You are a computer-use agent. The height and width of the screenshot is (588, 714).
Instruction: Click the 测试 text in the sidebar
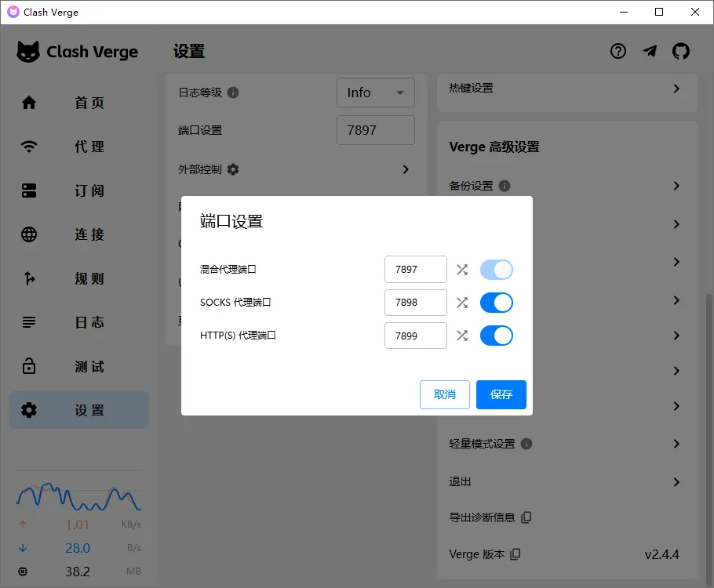[x=89, y=366]
